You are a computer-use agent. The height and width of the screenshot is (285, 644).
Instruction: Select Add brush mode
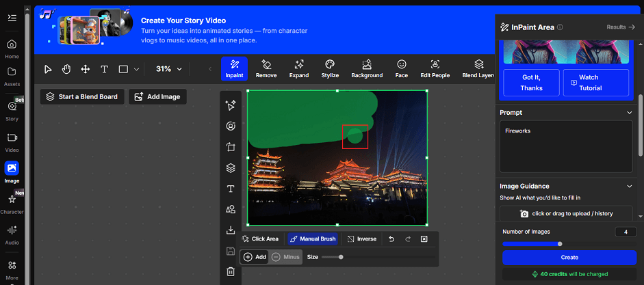point(255,257)
